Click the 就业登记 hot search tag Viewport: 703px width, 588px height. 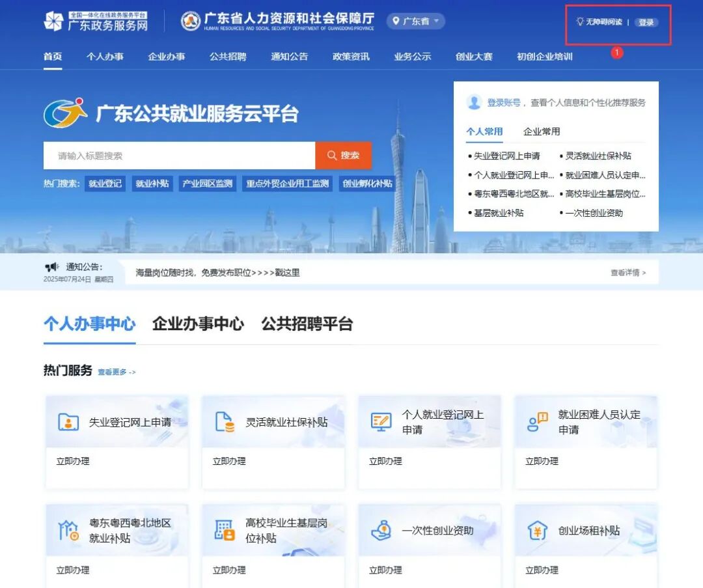point(105,184)
